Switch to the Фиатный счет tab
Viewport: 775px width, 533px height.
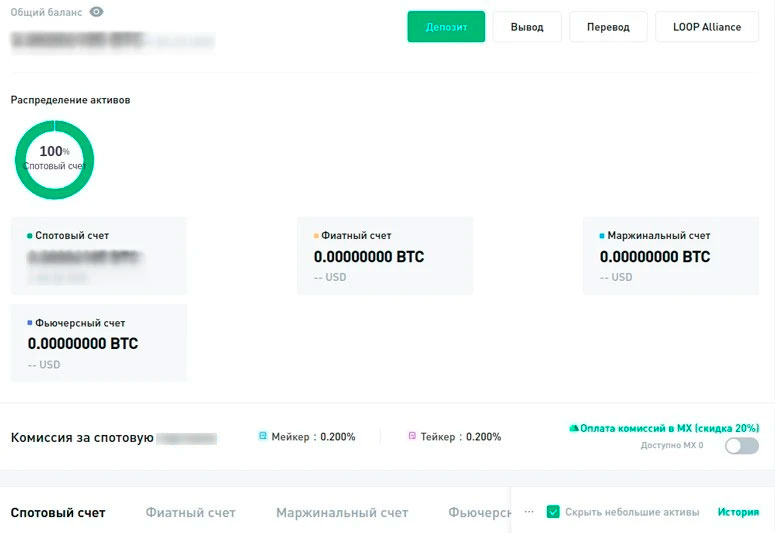[190, 513]
